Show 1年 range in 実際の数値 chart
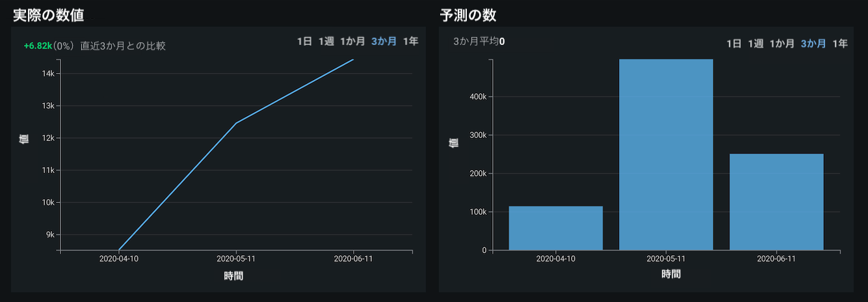The height and width of the screenshot is (302, 868). (x=410, y=42)
